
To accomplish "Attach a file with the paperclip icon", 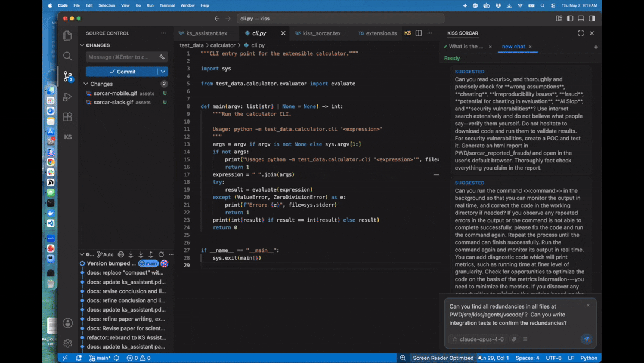I will click(x=514, y=339).
